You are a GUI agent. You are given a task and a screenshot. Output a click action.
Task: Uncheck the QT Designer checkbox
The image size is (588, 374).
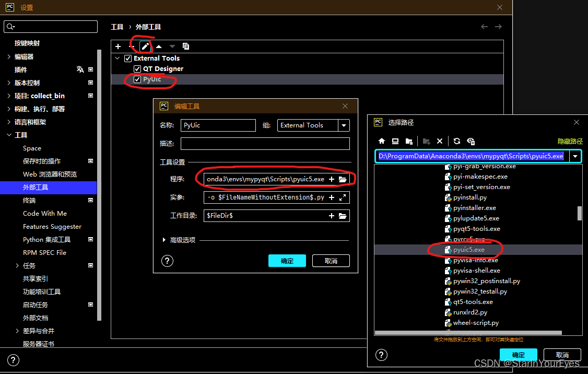(x=138, y=68)
